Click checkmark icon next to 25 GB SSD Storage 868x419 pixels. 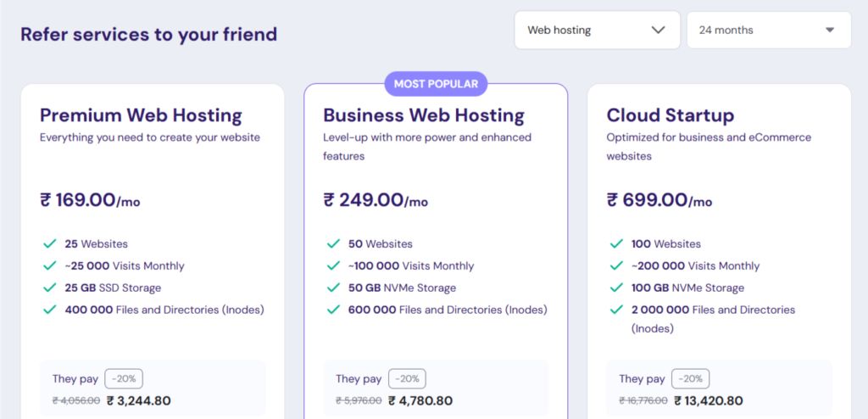47,288
